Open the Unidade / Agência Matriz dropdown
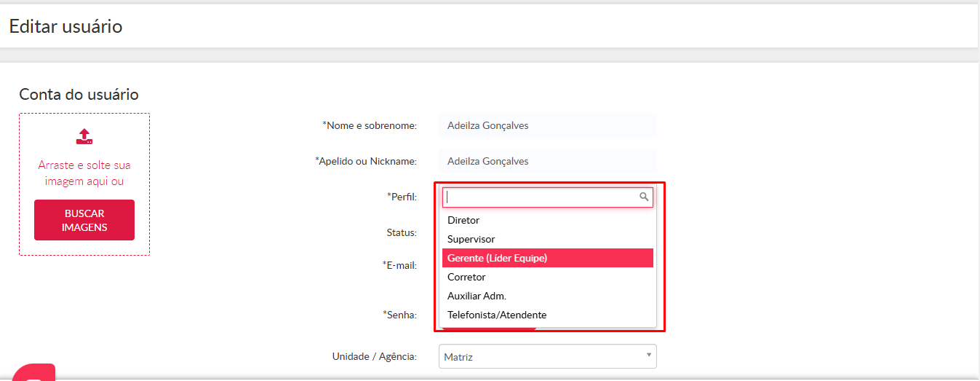This screenshot has width=980, height=381. pos(548,357)
